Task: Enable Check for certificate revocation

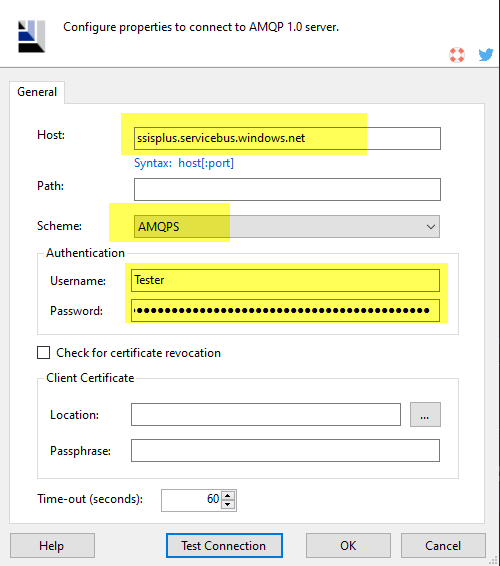Action: tap(43, 353)
